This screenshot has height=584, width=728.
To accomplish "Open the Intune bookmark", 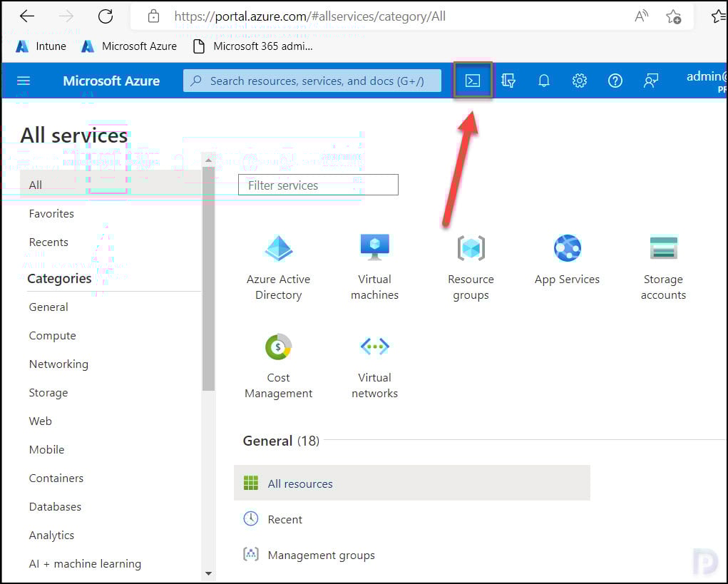I will click(x=41, y=46).
